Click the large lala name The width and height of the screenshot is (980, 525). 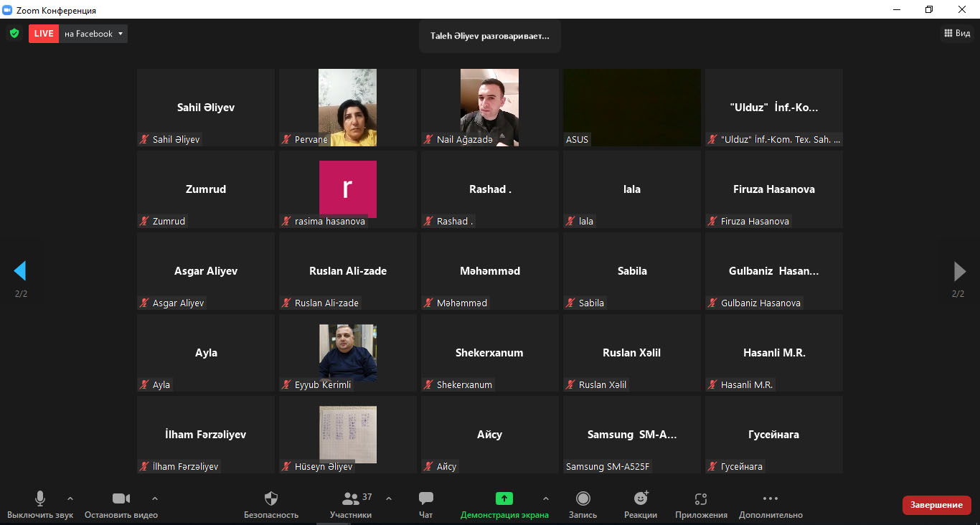point(632,189)
